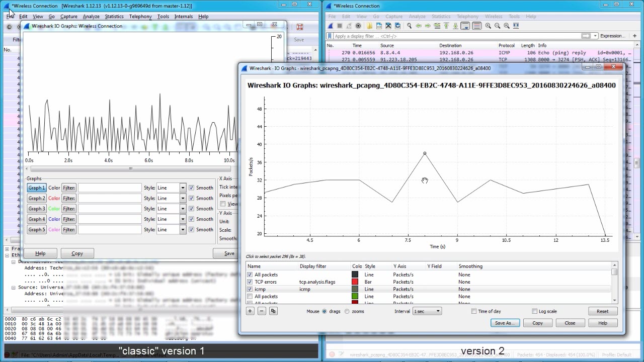The height and width of the screenshot is (362, 644).
Task: Open display filter history dropdown arrow in version 2
Action: [595, 36]
